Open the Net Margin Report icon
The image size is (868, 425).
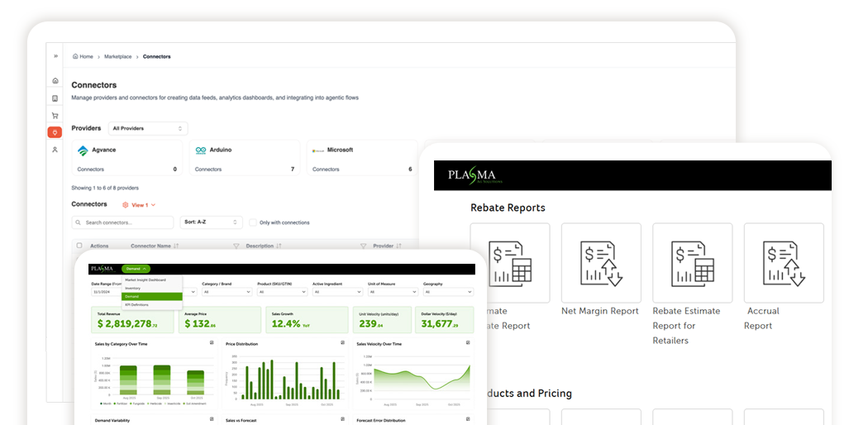click(600, 262)
